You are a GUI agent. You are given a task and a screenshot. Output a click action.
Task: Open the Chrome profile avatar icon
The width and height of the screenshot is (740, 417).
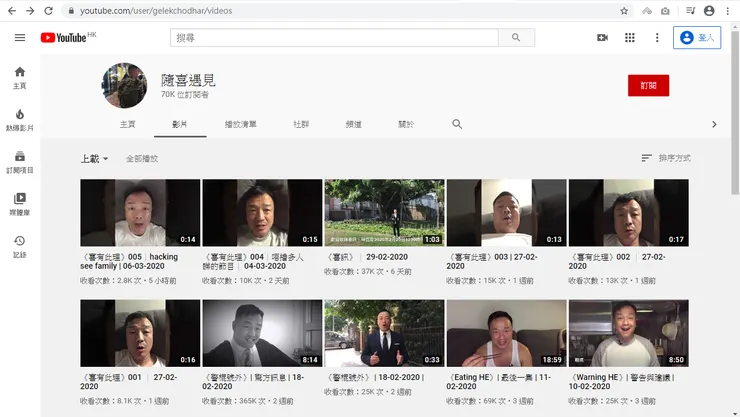click(x=709, y=10)
